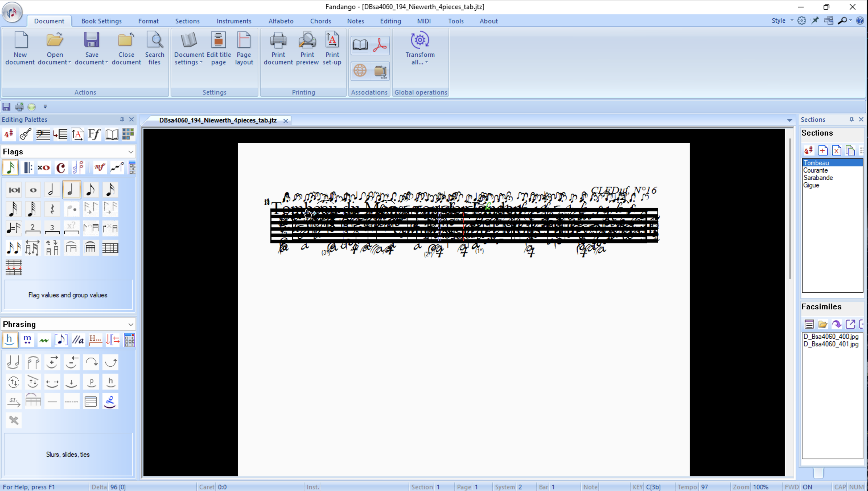Collapse the Flags palette expander

pos(131,152)
